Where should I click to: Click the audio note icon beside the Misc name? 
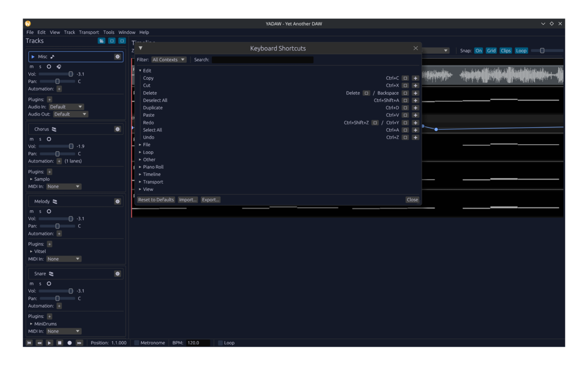coord(52,57)
